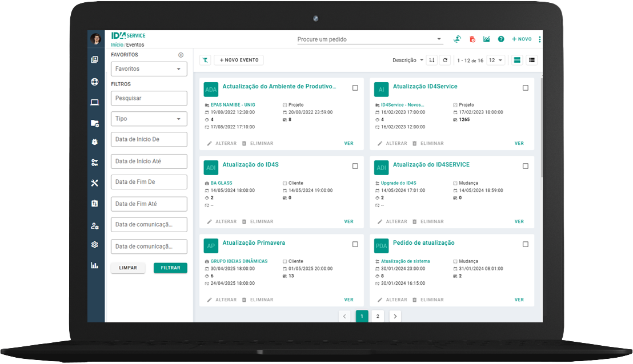The width and height of the screenshot is (633, 364).
Task: Open the folder settings sidebar icon
Action: coord(94,123)
